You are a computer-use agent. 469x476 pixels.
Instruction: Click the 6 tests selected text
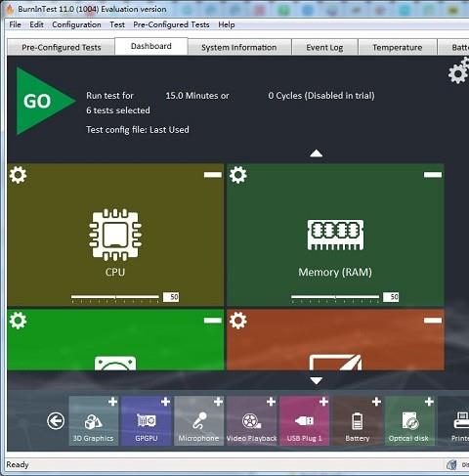tap(118, 110)
